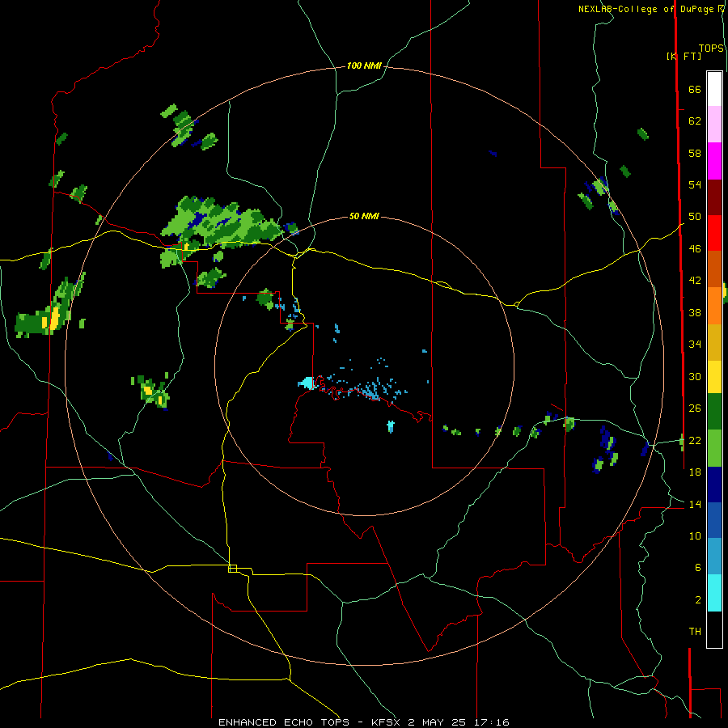The width and height of the screenshot is (728, 728).
Task: Click the 50 NMI range ring label
Action: [364, 216]
